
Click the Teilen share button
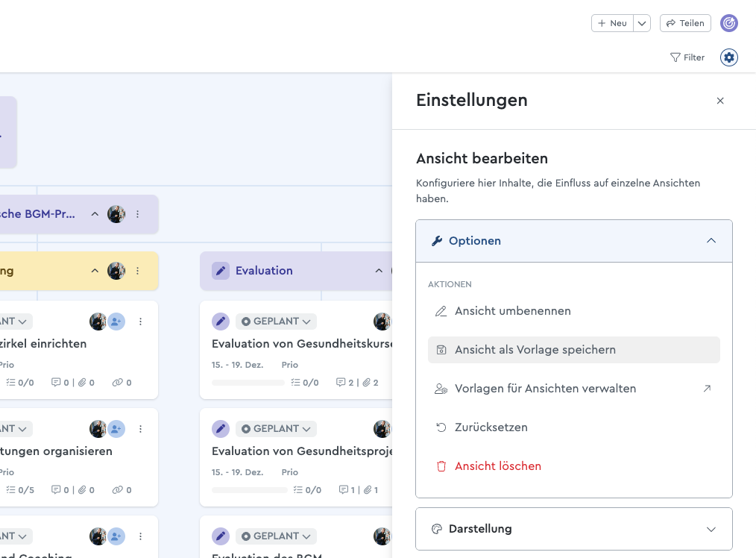[685, 23]
